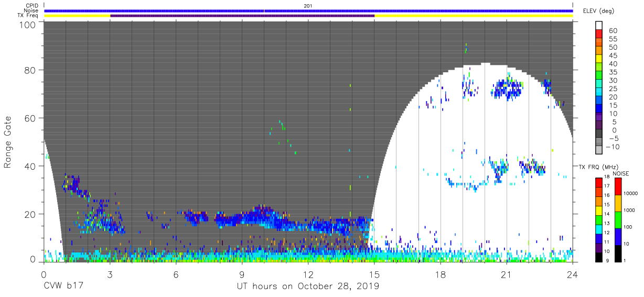The width and height of the screenshot is (644, 297).
Task: Click the 21 hour tick label
Action: point(507,275)
